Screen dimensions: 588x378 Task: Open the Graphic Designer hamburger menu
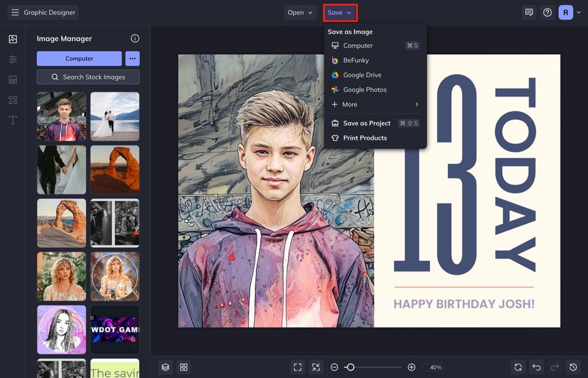(15, 12)
